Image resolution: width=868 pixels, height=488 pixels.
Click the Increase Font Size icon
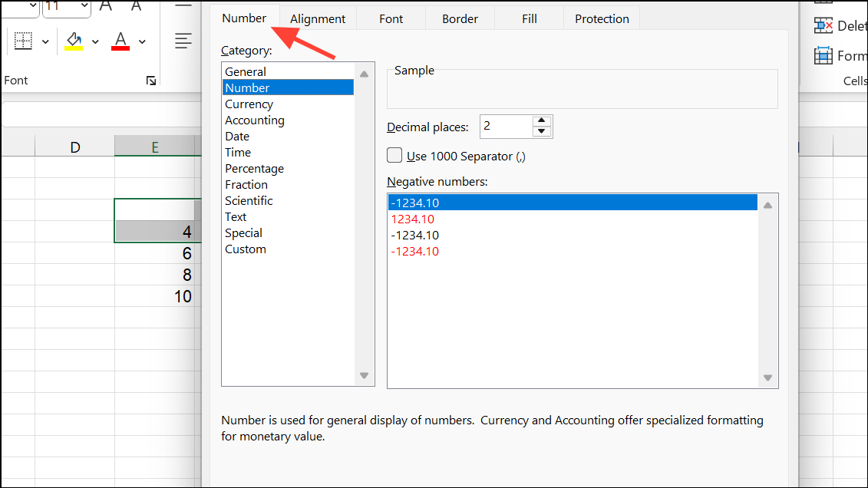(104, 8)
